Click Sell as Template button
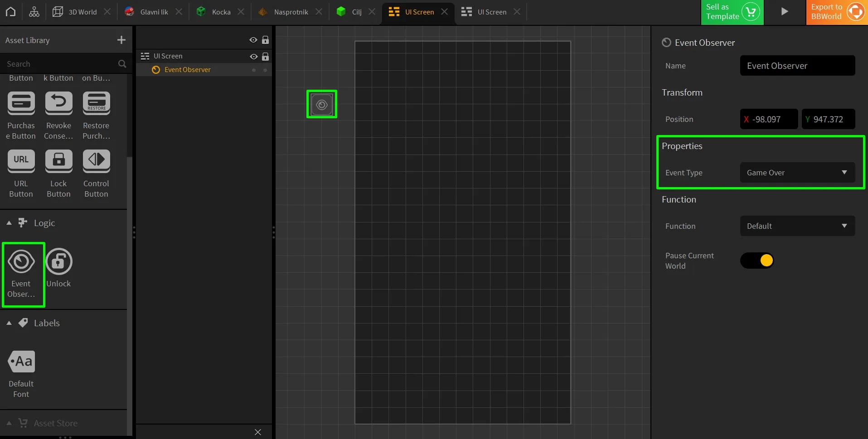Viewport: 868px width, 439px height. (x=732, y=12)
